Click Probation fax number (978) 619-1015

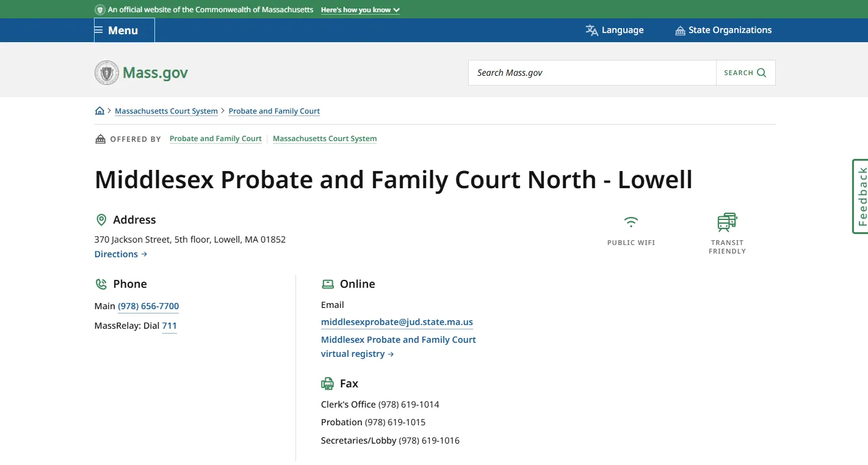pyautogui.click(x=395, y=422)
